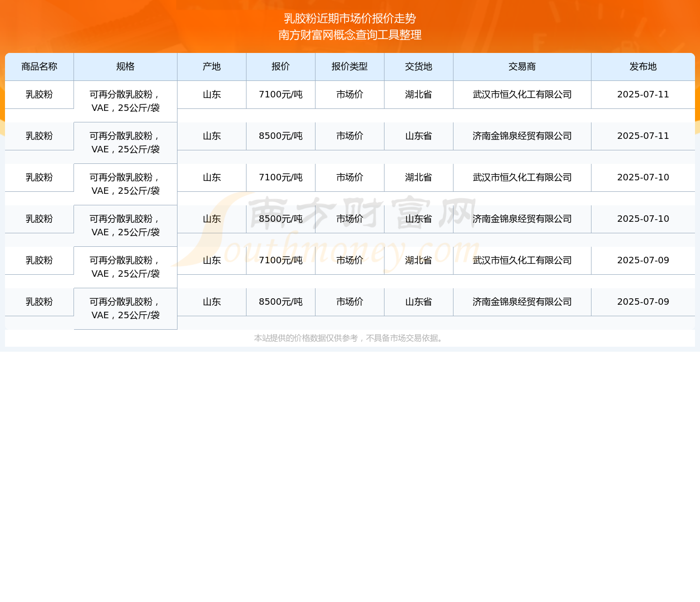The image size is (700, 602).
Task: Click 山东省 in the 2025-07-09 row
Action: click(x=419, y=302)
